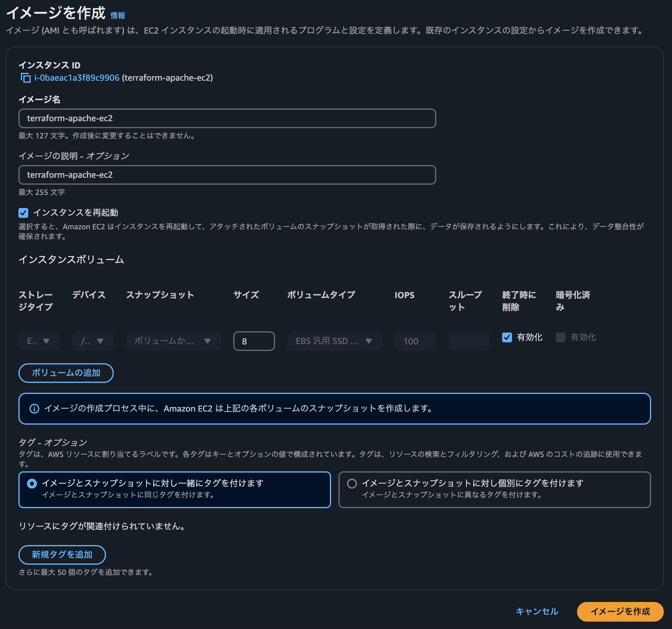Screen dimensions: 672x629
Task: Cancel image creation via キャンセル
Action: pyautogui.click(x=537, y=611)
